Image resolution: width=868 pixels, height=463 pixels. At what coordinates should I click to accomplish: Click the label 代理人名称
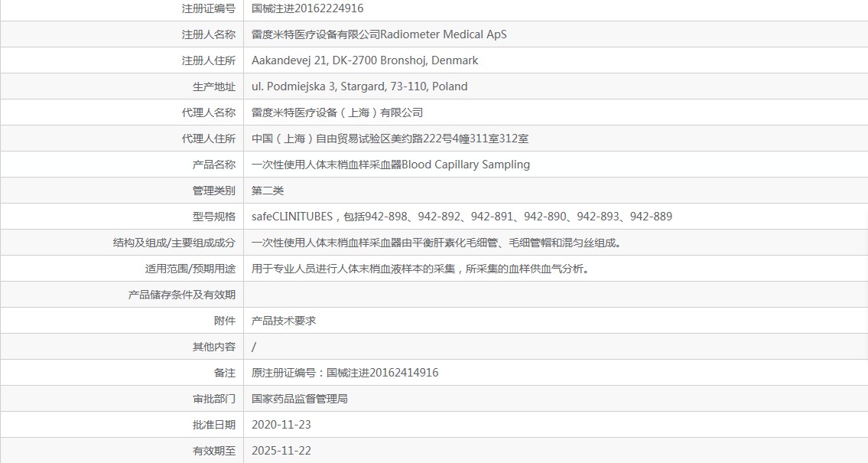pyautogui.click(x=209, y=112)
